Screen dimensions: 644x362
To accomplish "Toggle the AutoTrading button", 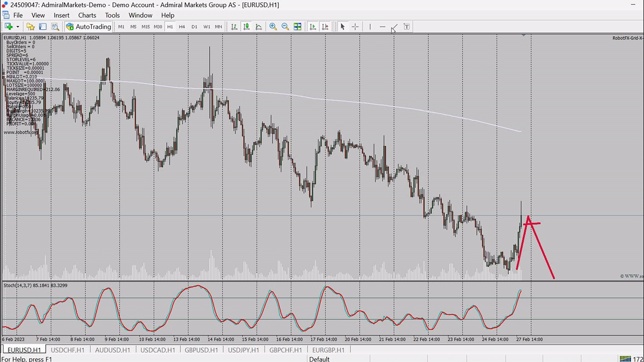I will tap(89, 26).
